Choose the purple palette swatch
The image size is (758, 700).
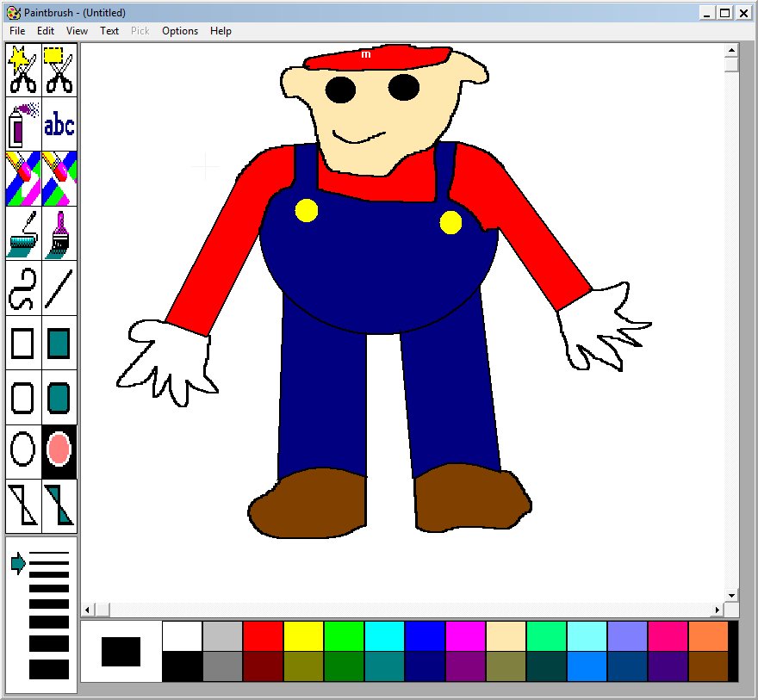[x=465, y=666]
